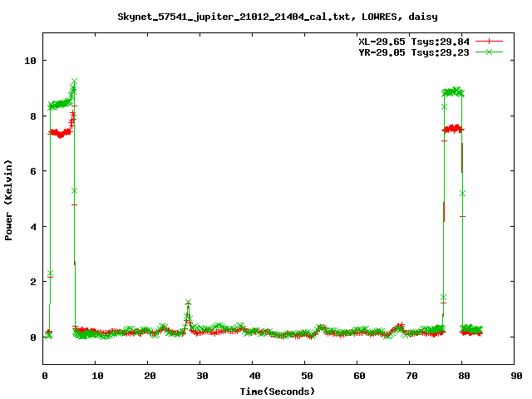
Task: Click the y-axis tick label 8
Action: tap(33, 116)
